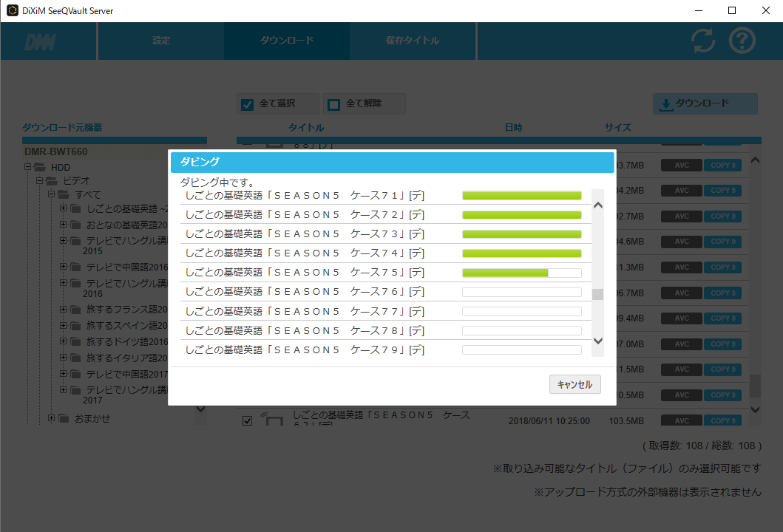This screenshot has height=532, width=783.
Task: Collapse the HDD tree node
Action: click(28, 168)
